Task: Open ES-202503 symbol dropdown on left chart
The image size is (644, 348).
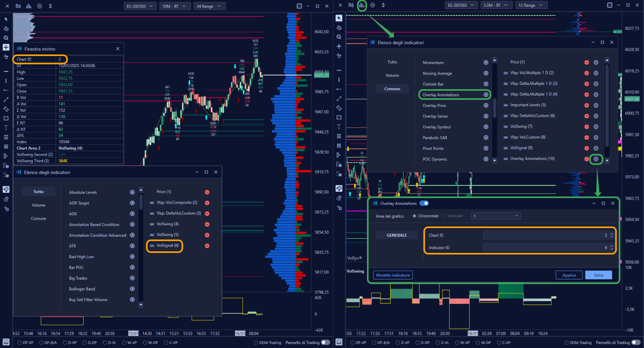Action: tap(140, 6)
